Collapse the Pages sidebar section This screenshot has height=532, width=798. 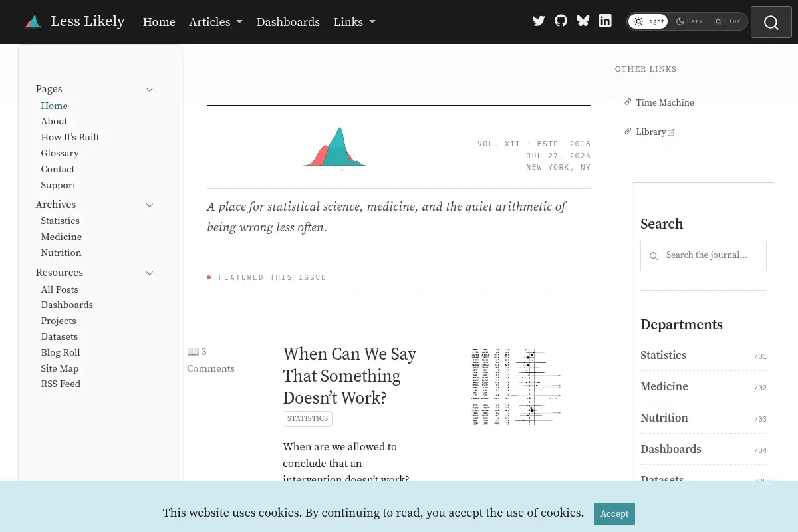[150, 90]
